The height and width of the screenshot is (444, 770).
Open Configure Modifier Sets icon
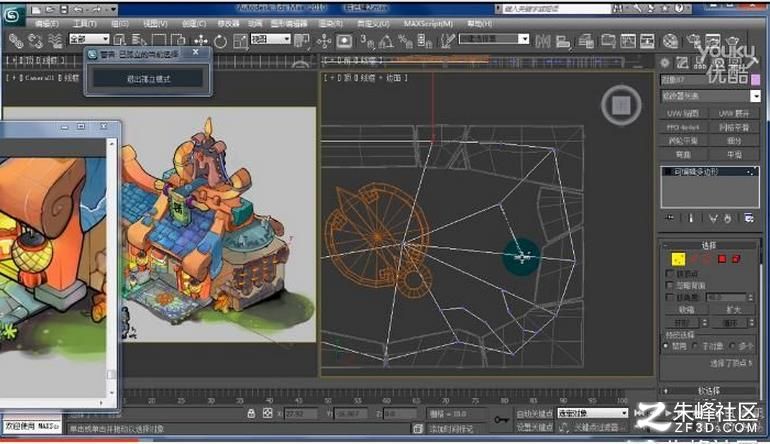point(749,218)
